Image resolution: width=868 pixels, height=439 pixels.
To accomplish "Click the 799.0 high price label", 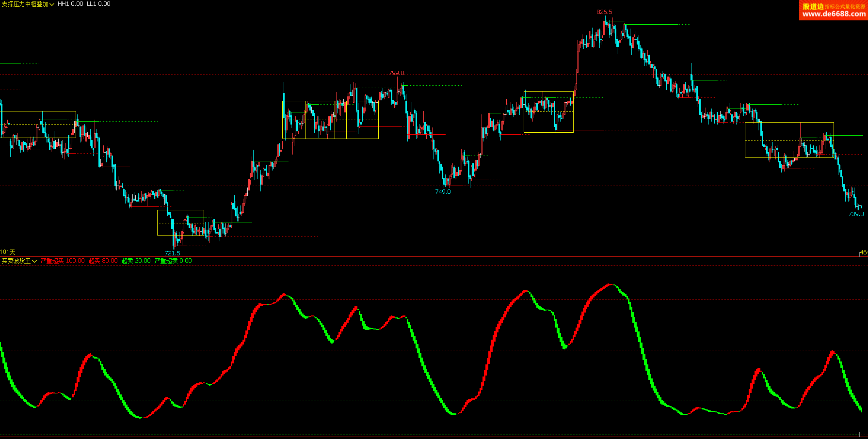I will click(396, 73).
